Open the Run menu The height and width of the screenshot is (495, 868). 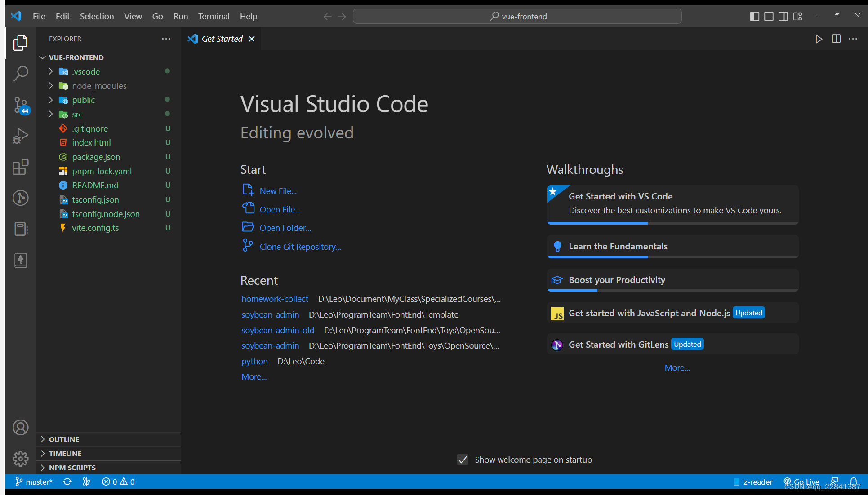click(181, 17)
